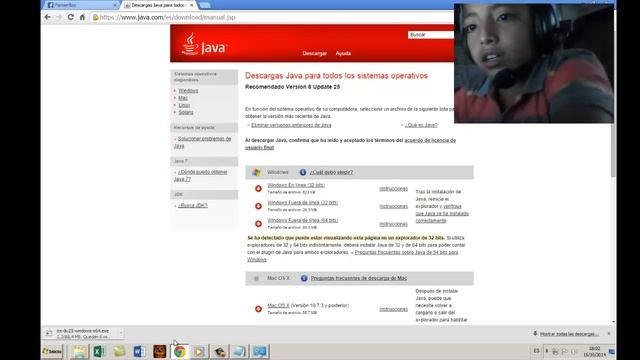
Task: Select the Descargas Java para todos tab
Action: pyautogui.click(x=157, y=5)
